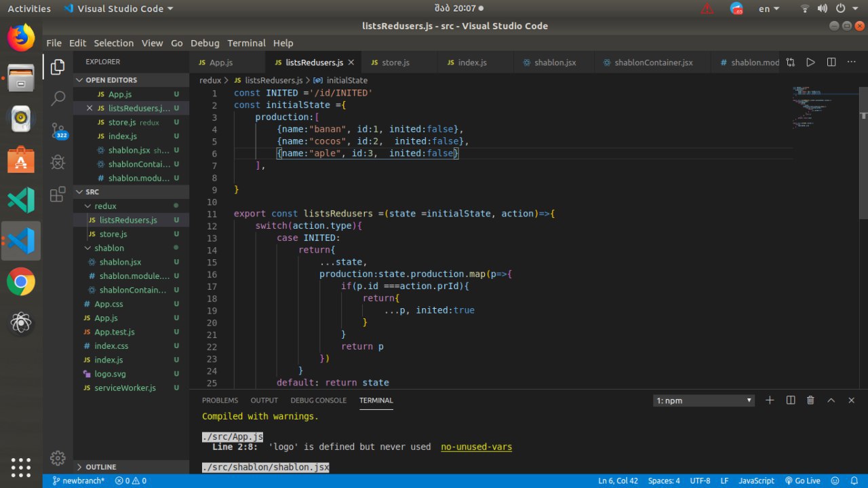868x488 pixels.
Task: Click the Manage gear icon
Action: (58, 457)
